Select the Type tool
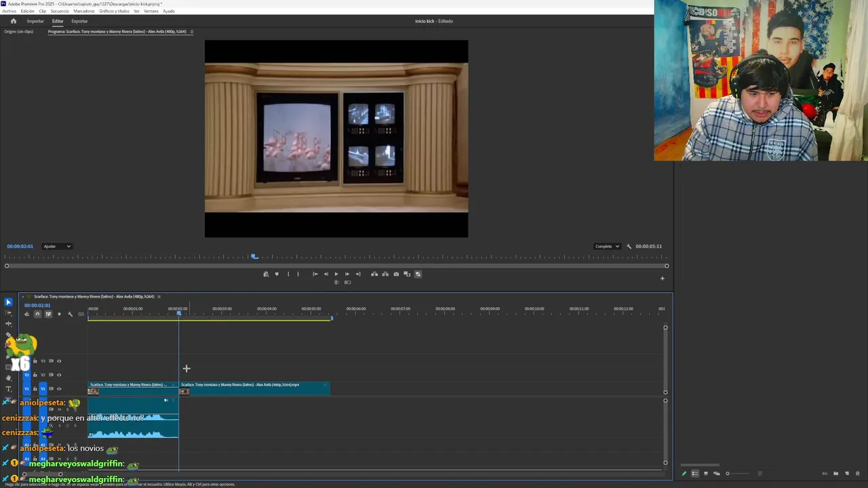Image resolution: width=868 pixels, height=488 pixels. tap(9, 388)
